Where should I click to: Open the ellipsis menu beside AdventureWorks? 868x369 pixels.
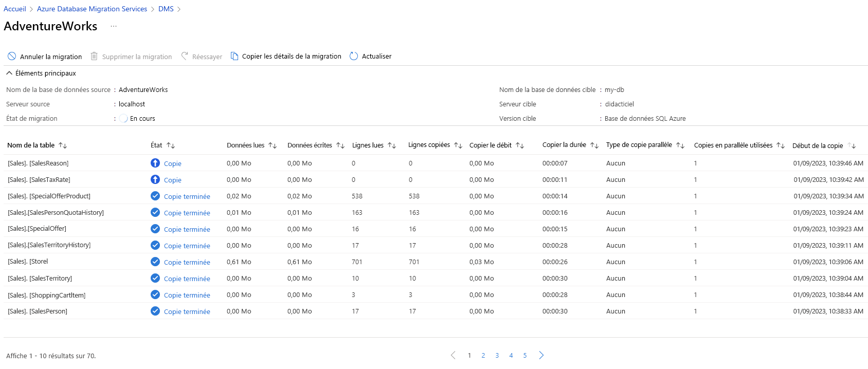point(114,26)
